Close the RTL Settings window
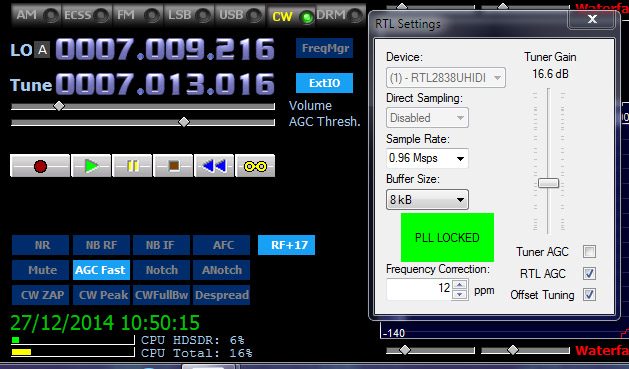This screenshot has width=629, height=369. (x=592, y=19)
